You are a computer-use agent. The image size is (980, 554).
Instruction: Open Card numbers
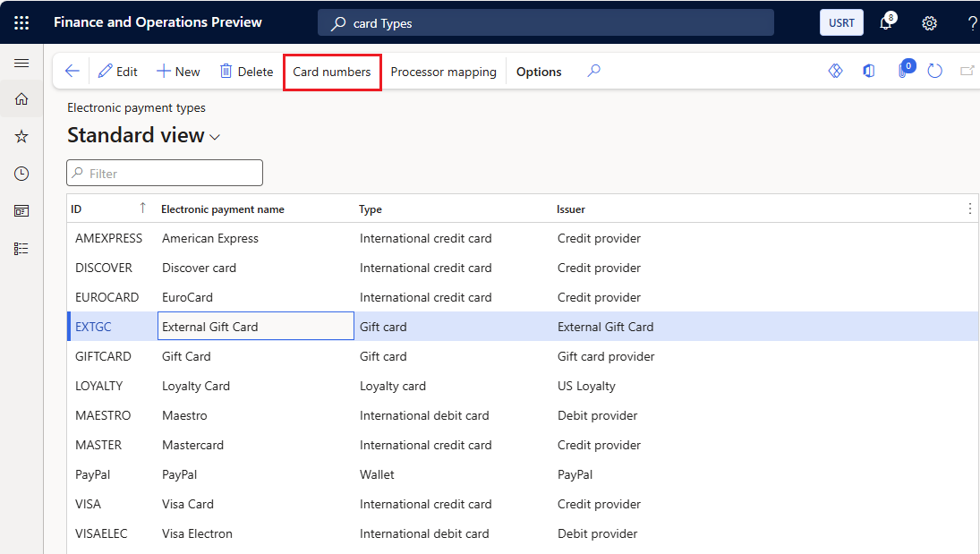[332, 72]
